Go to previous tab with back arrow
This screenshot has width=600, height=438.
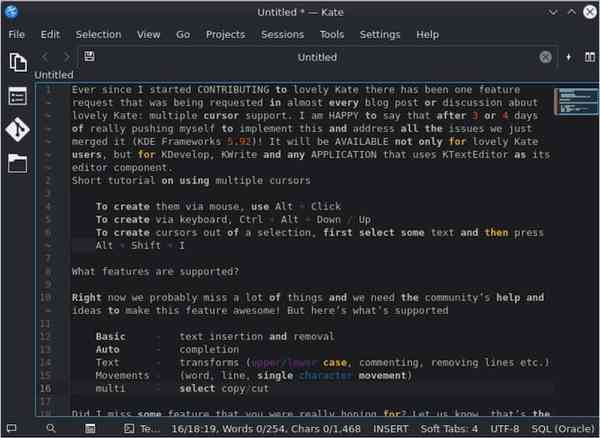point(45,57)
